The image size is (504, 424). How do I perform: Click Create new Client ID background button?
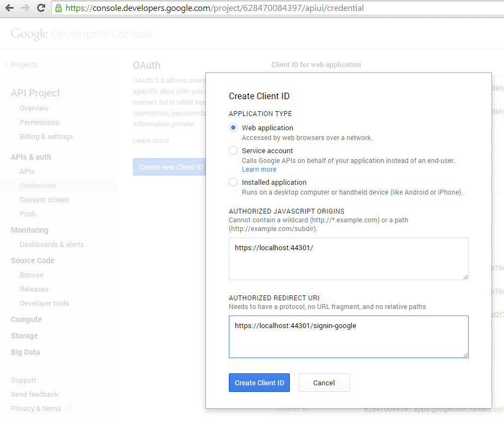(169, 167)
